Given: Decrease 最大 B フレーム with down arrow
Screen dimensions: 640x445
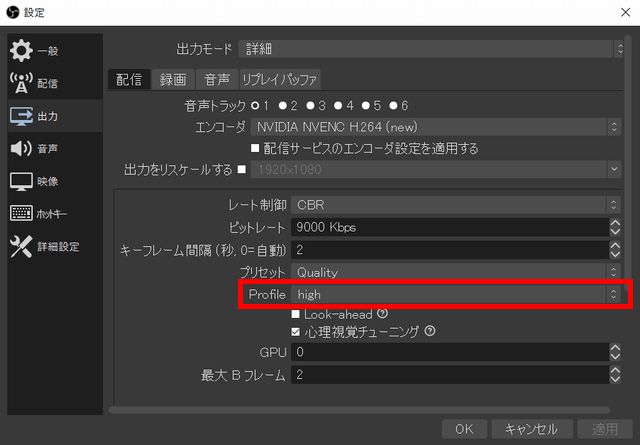Looking at the screenshot, I should (x=615, y=379).
